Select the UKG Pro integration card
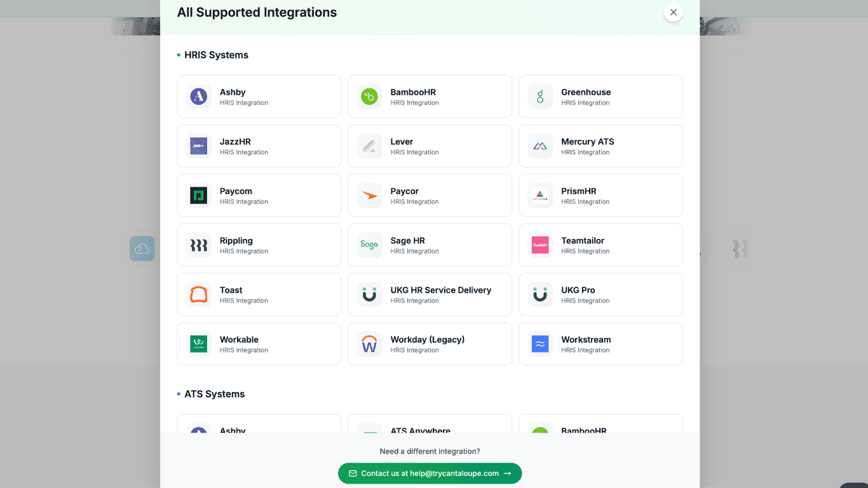The image size is (868, 488). pos(600,295)
